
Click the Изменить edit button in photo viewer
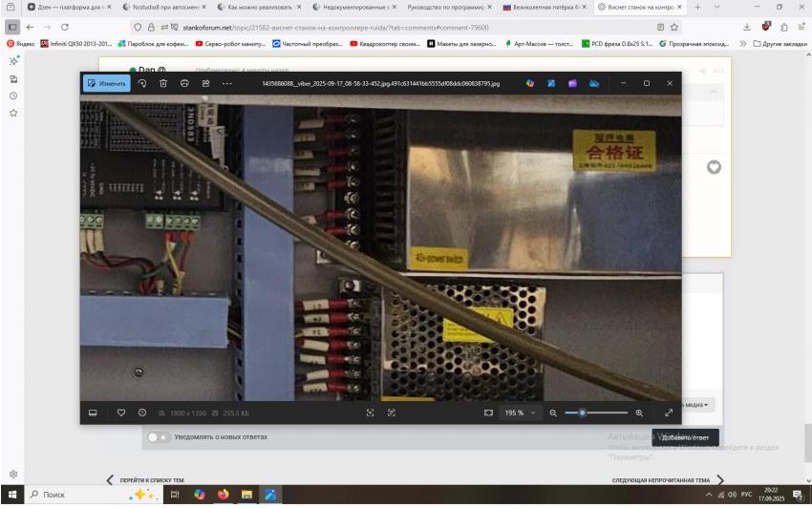pyautogui.click(x=106, y=84)
